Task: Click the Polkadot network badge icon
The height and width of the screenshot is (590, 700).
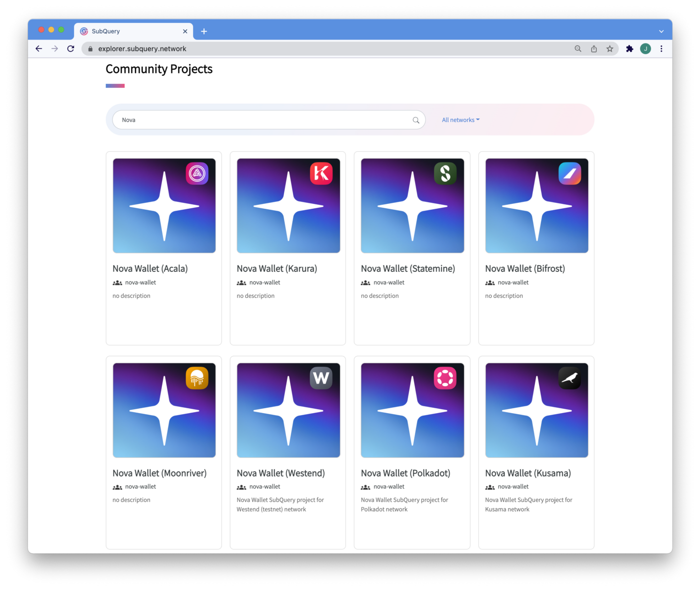Action: point(445,378)
